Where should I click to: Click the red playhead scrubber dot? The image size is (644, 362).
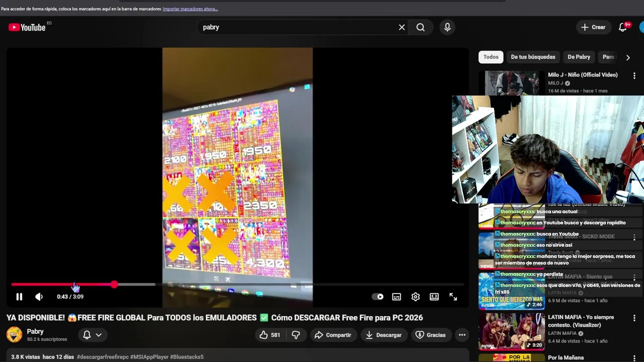[114, 285]
